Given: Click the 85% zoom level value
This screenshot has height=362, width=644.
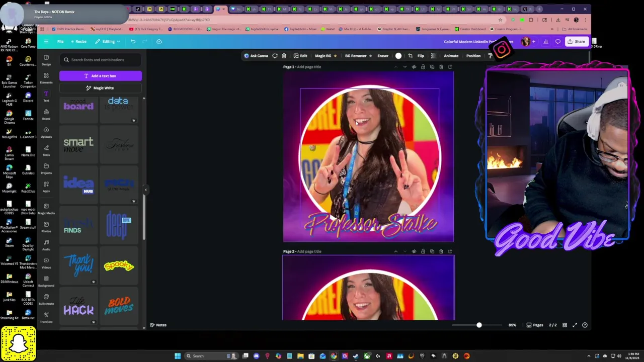Looking at the screenshot, I should click(x=512, y=325).
